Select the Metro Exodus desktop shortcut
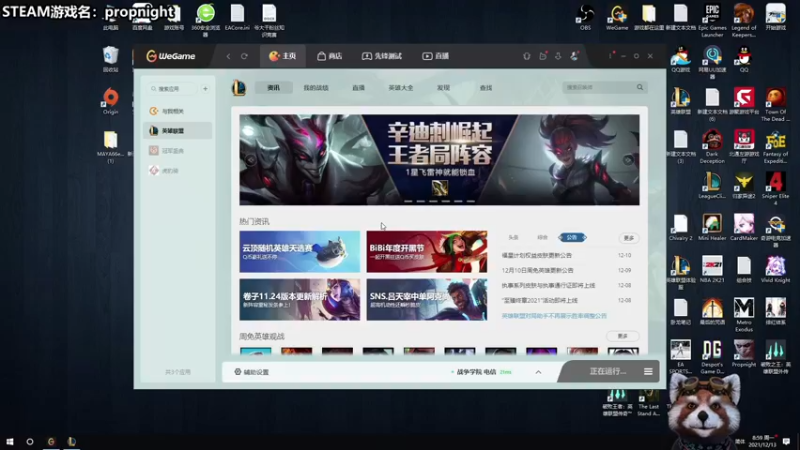This screenshot has width=800, height=450. point(744,315)
